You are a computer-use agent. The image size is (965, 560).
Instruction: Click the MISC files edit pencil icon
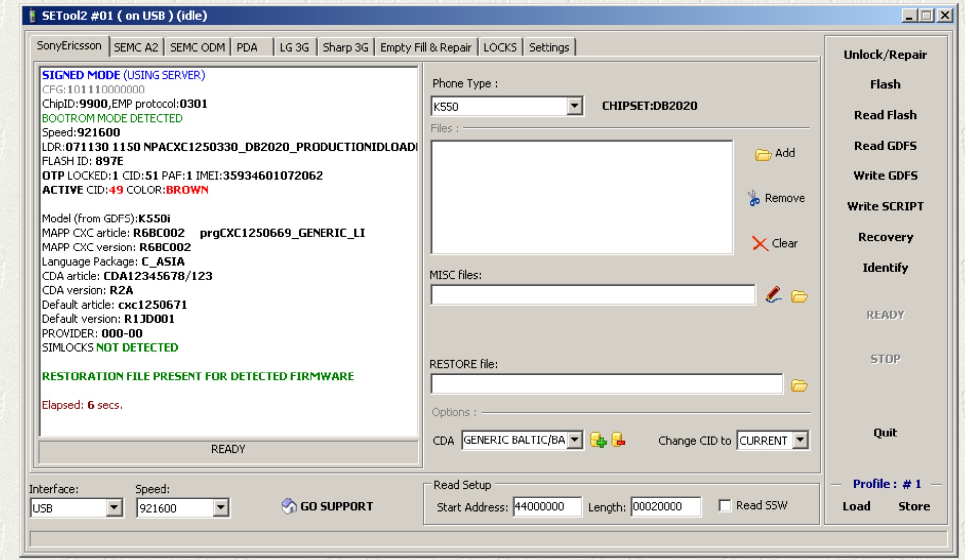point(773,295)
